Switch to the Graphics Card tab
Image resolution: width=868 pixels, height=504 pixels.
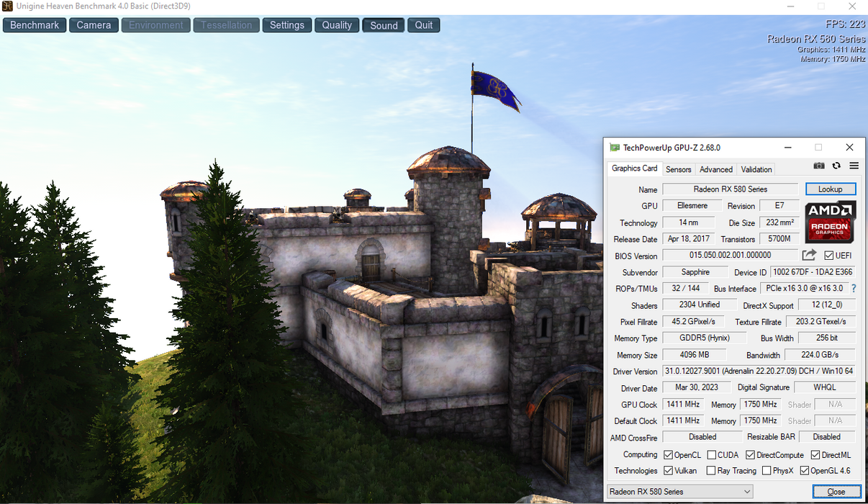634,168
